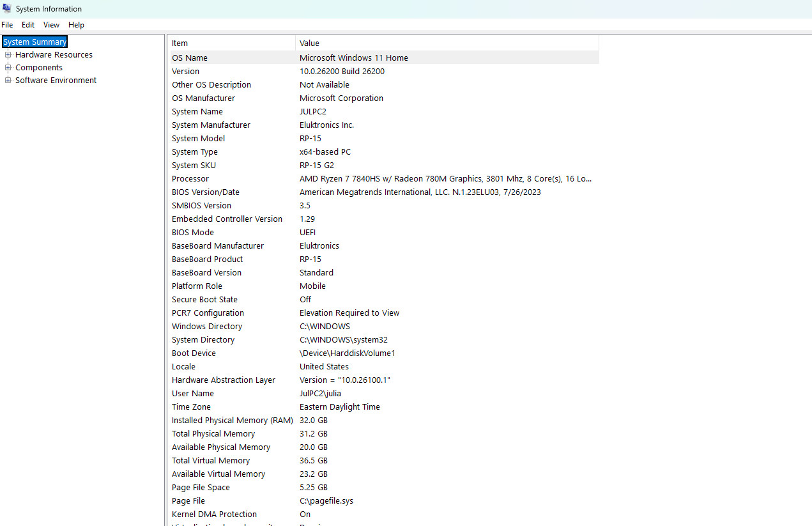The width and height of the screenshot is (812, 526).
Task: Select the BaseBoard Product row label
Action: click(208, 259)
